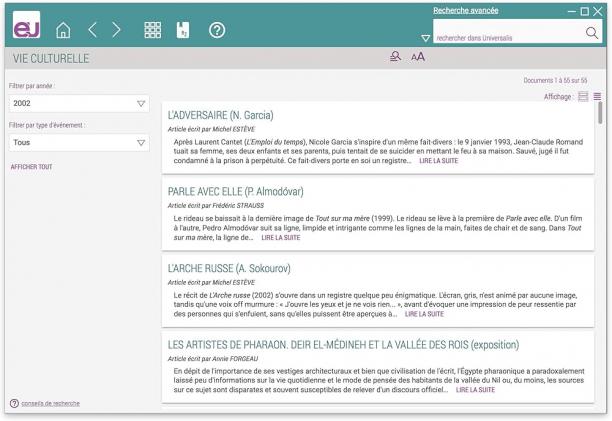Viewport: 612px width, 421px height.
Task: Open article PARLE AVEC ELLE (P. Almodóvar)
Action: tap(235, 192)
